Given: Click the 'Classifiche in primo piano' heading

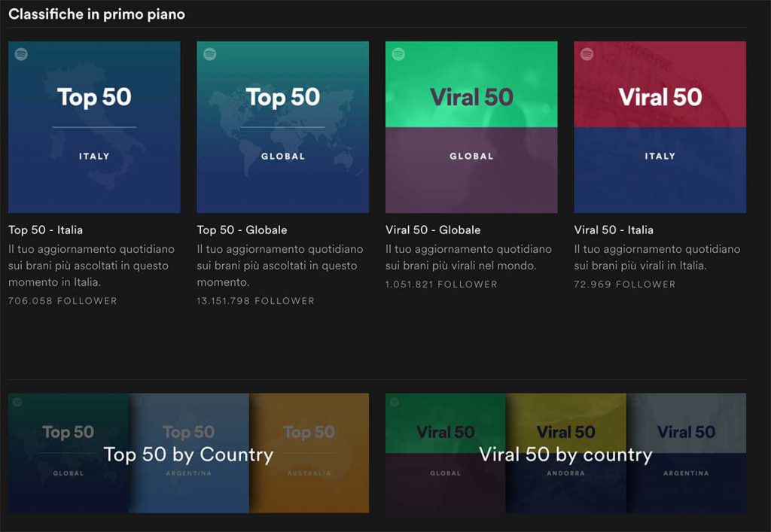Looking at the screenshot, I should (x=97, y=14).
